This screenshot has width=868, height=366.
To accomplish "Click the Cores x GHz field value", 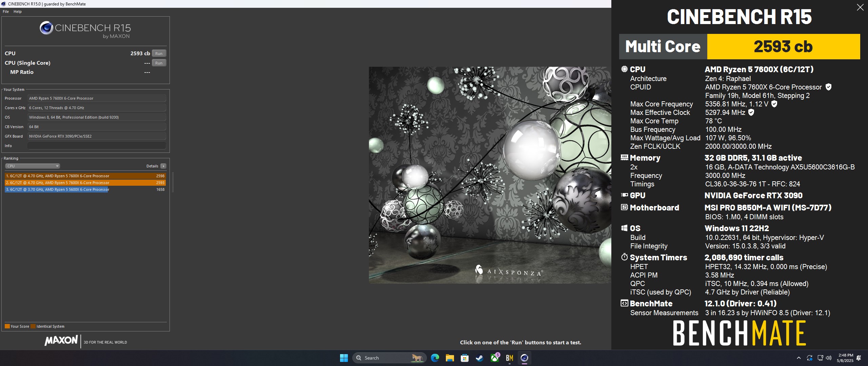I will 97,108.
